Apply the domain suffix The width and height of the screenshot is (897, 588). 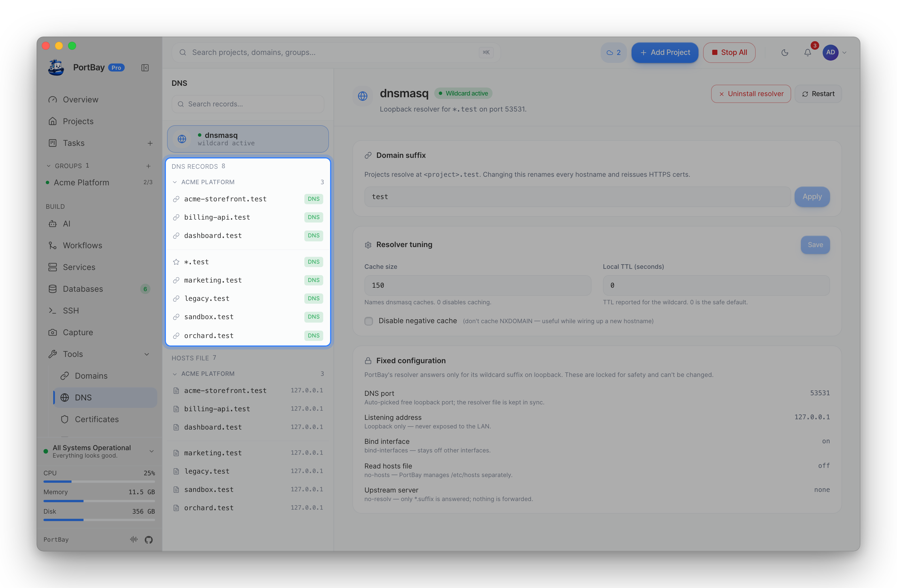click(x=812, y=197)
